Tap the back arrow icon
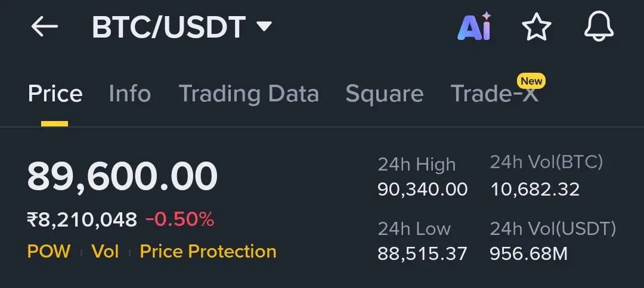The height and width of the screenshot is (288, 644). coord(45,27)
